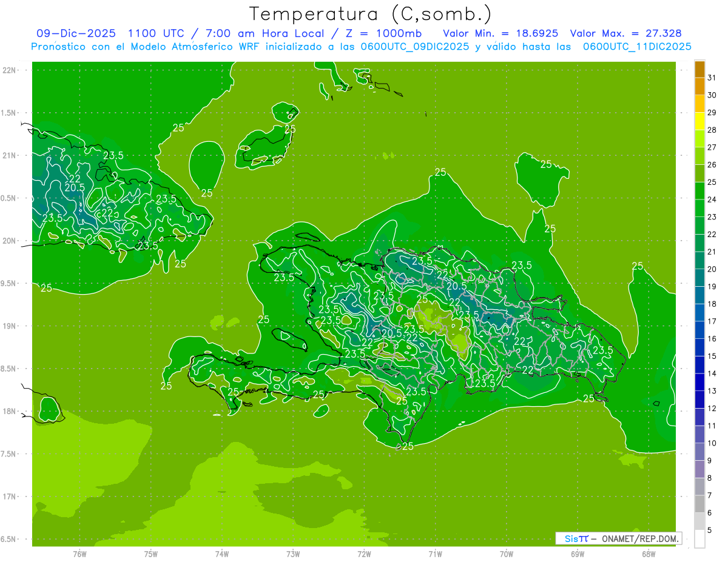Click the '70W' longitude axis label
728x562 pixels.
coord(507,554)
